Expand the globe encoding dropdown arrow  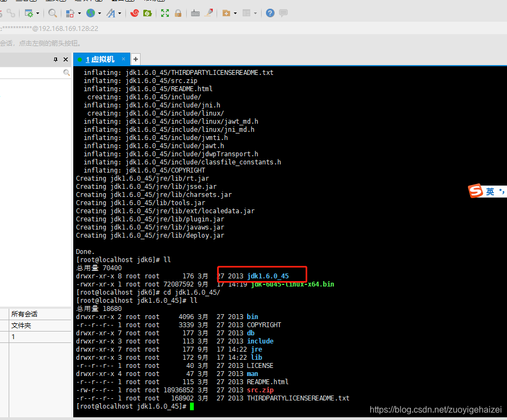[99, 13]
